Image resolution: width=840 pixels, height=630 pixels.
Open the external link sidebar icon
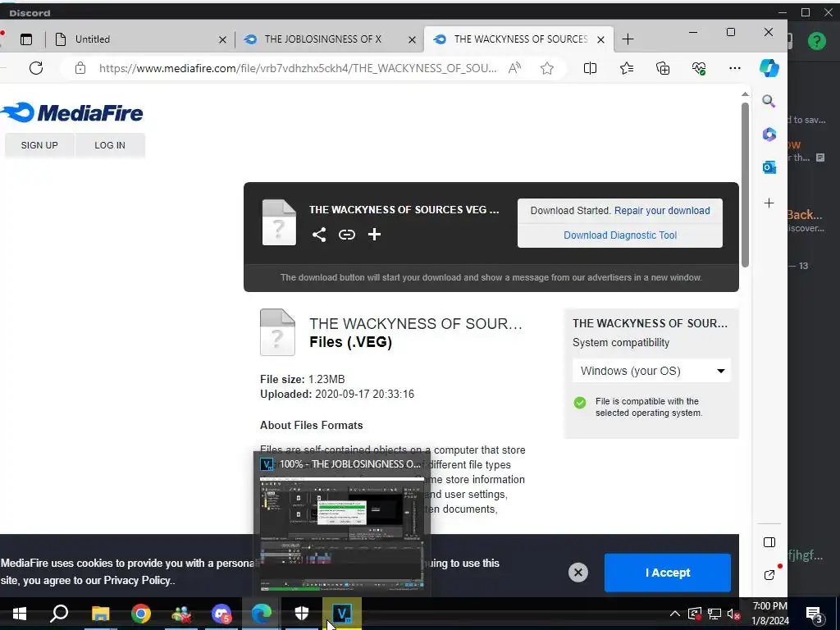pyautogui.click(x=769, y=575)
